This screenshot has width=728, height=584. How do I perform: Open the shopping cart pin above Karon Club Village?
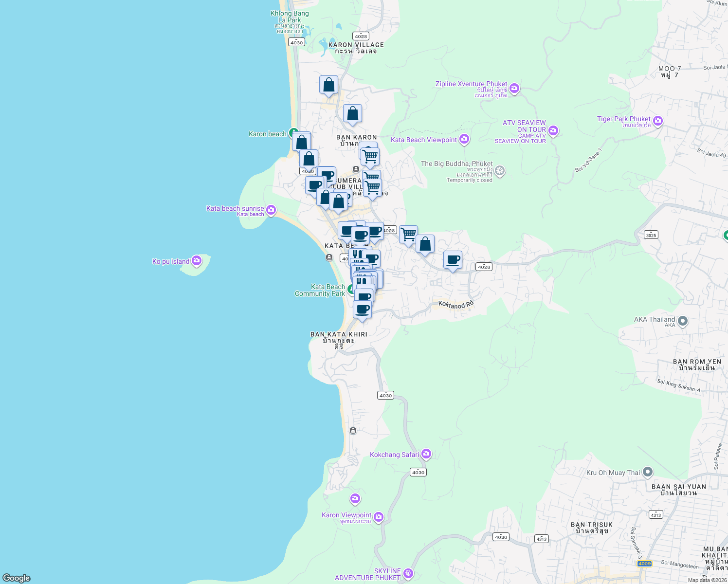369,155
